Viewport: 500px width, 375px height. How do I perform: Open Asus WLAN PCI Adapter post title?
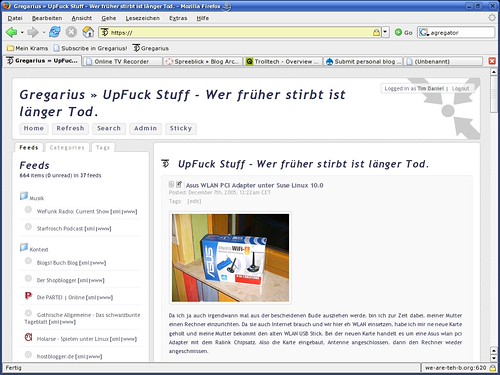coord(254,185)
